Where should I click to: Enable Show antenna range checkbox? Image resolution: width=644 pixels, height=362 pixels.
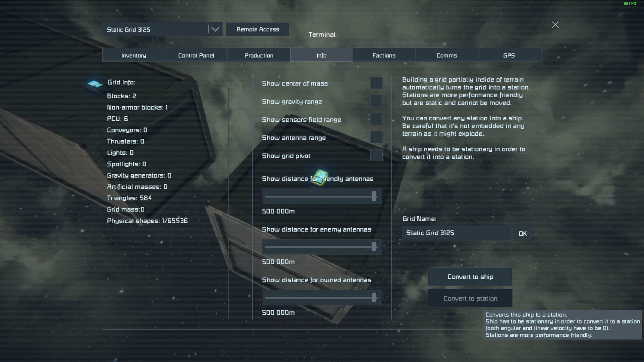[376, 137]
